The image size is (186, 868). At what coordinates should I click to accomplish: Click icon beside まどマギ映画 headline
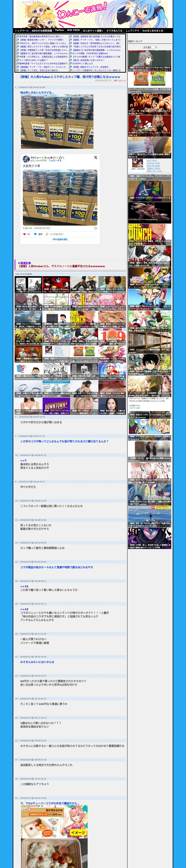click(x=70, y=53)
